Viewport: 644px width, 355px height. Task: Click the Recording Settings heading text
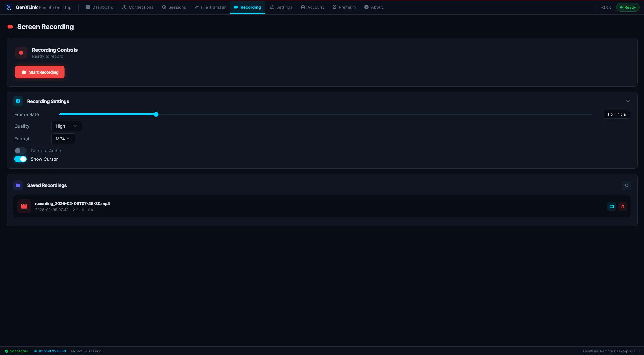click(x=48, y=101)
